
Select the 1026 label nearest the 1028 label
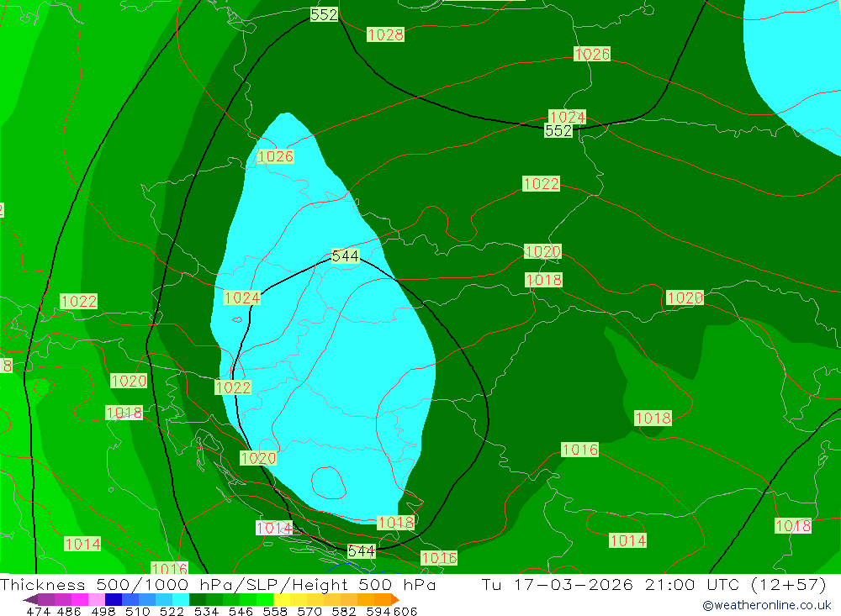(x=592, y=54)
